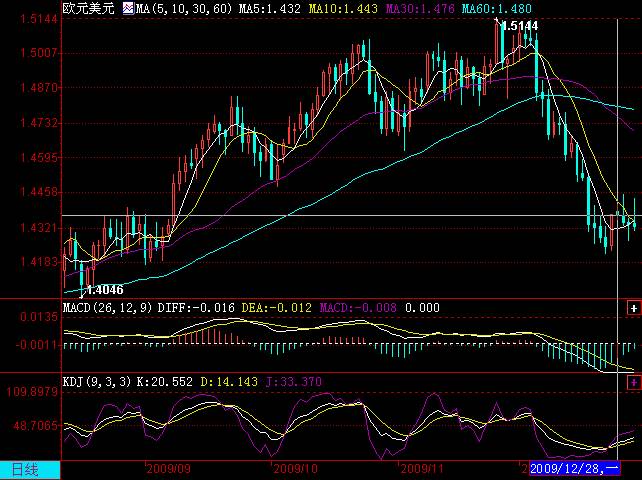Click the 109.8979 KDJ axis label
Viewport: 642px width, 480px height.
point(32,392)
